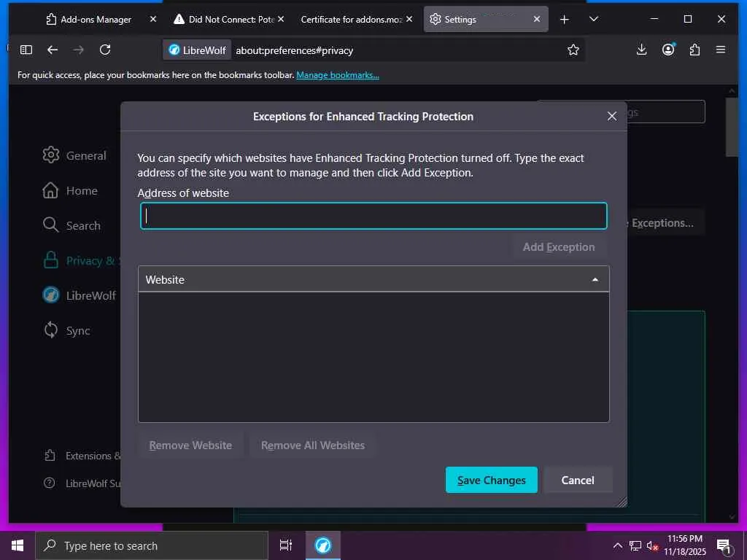
Task: Close the Settings tab
Action: tap(537, 19)
